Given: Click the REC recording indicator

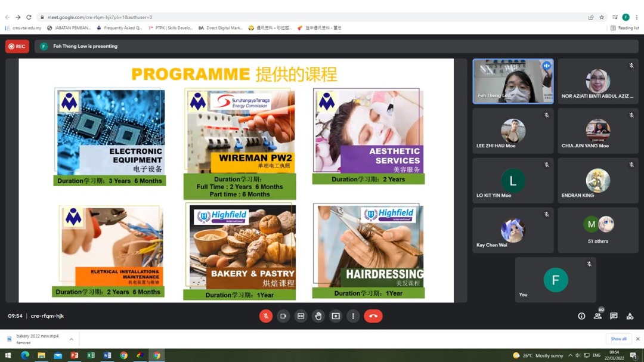Looking at the screenshot, I should click(17, 47).
